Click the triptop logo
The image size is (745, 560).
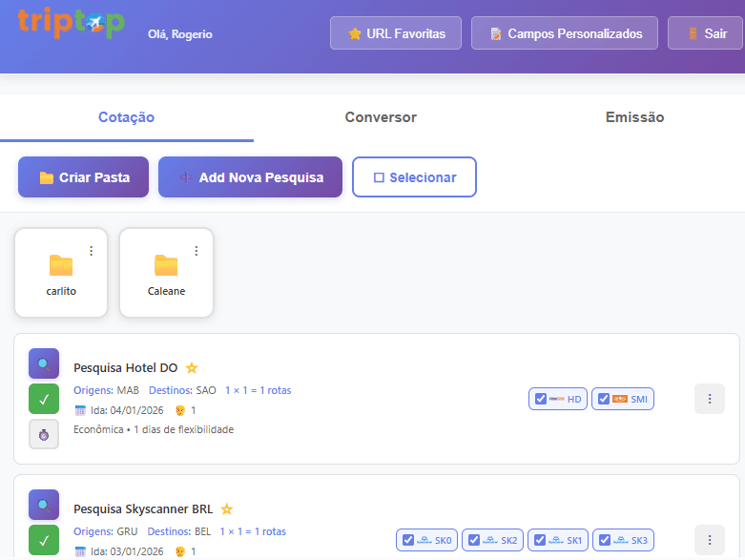coord(71,23)
